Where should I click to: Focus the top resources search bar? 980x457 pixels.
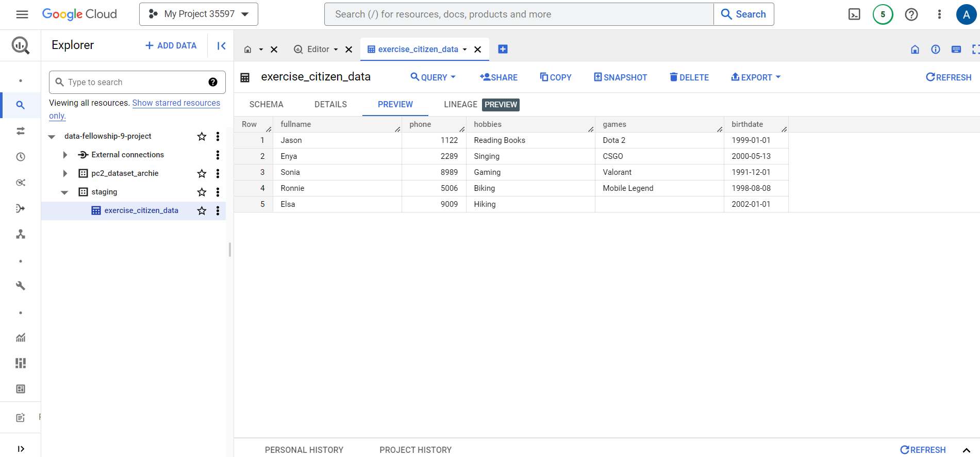click(519, 14)
